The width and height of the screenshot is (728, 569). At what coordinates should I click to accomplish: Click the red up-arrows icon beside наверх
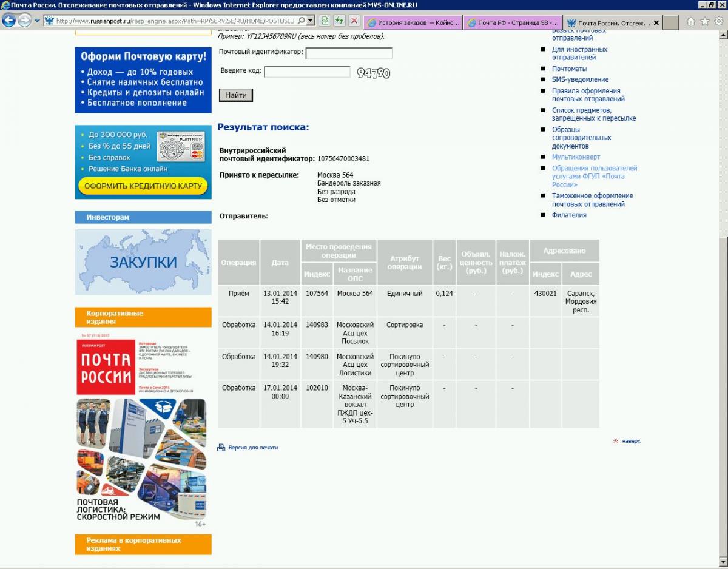click(x=616, y=441)
